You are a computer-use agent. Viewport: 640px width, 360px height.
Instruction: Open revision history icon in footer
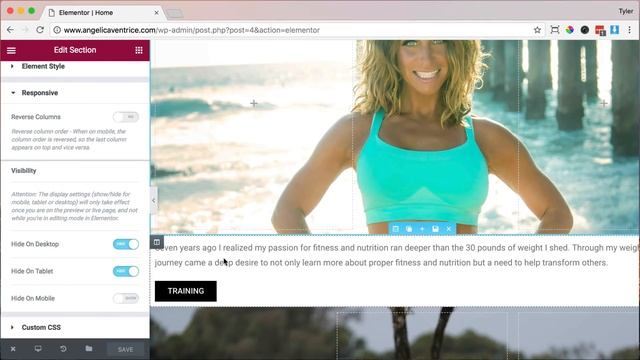pos(63,349)
